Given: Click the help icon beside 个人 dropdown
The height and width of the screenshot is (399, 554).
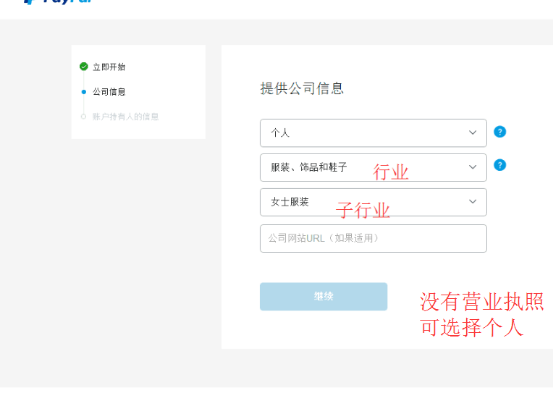Looking at the screenshot, I should coord(500,132).
